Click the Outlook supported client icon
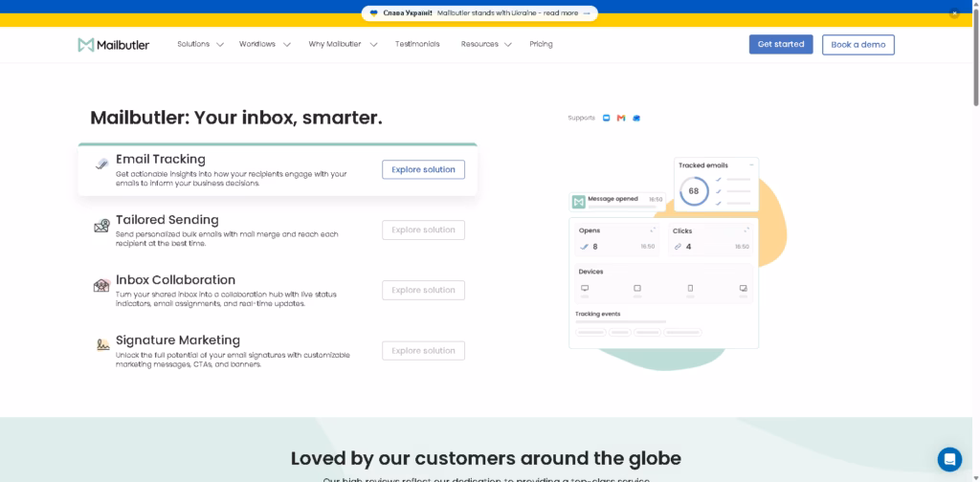The height and width of the screenshot is (482, 980). pos(636,118)
